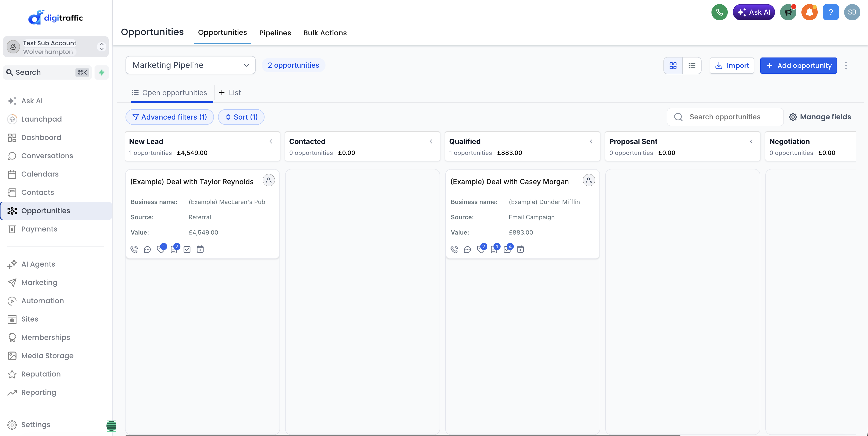This screenshot has height=436, width=868.
Task: Open the notes icon on Casey Morgan card
Action: point(494,249)
